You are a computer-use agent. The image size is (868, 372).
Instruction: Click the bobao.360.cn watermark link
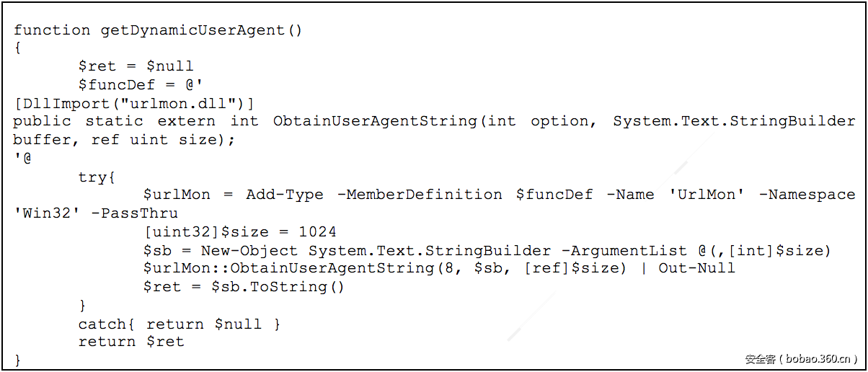point(801,358)
